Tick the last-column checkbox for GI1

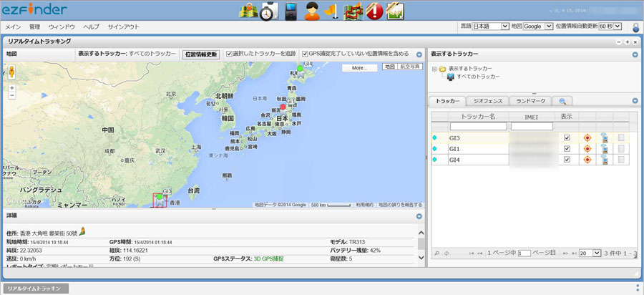[621, 149]
